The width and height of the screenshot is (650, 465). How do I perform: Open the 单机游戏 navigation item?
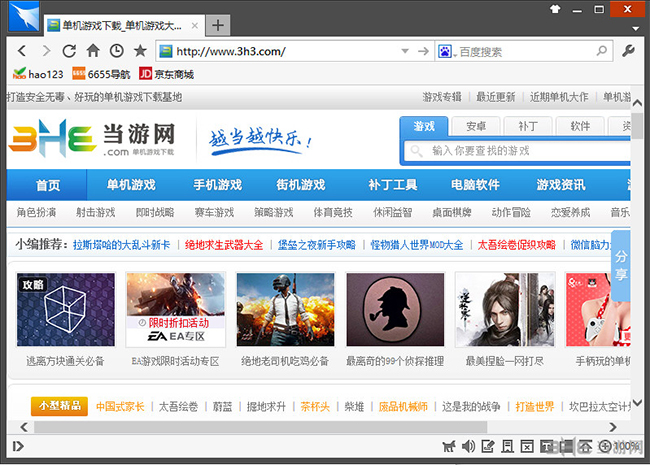[131, 185]
